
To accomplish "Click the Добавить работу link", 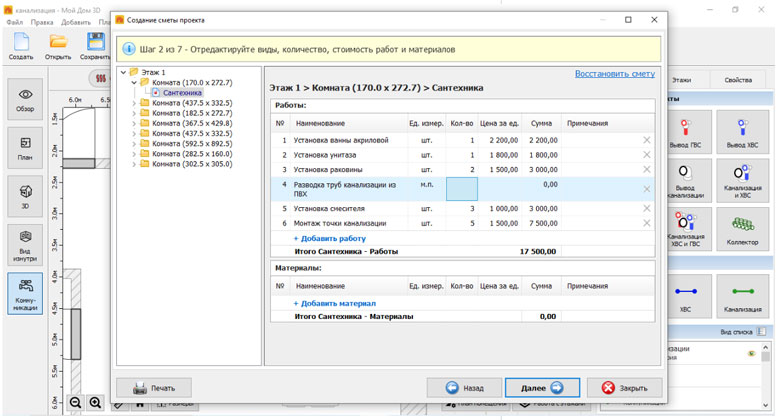I will click(329, 239).
